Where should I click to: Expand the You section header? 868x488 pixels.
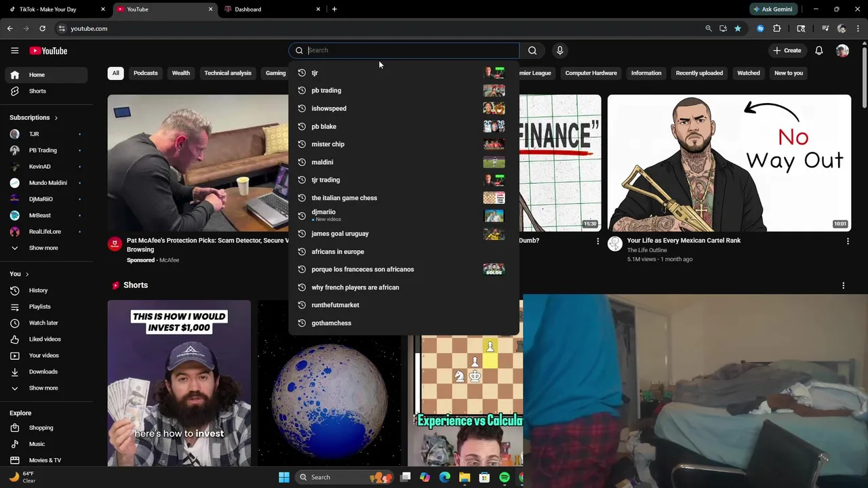tap(19, 274)
